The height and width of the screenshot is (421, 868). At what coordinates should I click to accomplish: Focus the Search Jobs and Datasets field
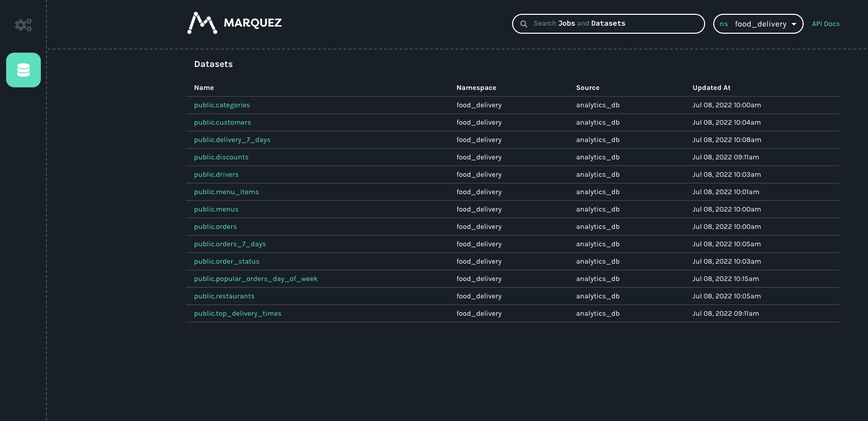[x=608, y=24]
